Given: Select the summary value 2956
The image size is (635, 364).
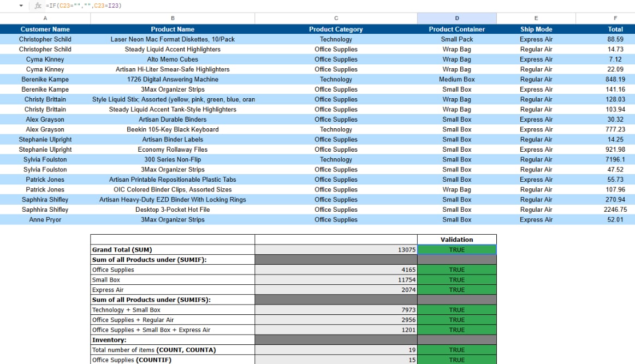Looking at the screenshot, I should (x=336, y=320).
